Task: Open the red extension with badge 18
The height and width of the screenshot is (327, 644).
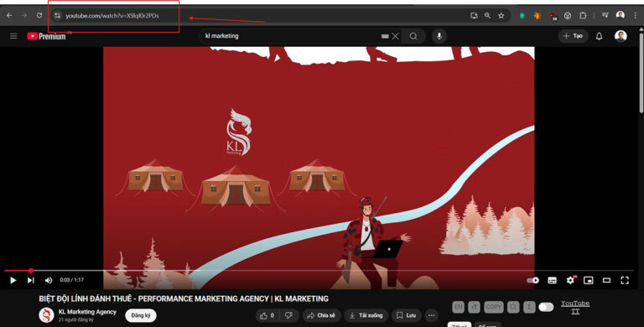Action: [553, 16]
